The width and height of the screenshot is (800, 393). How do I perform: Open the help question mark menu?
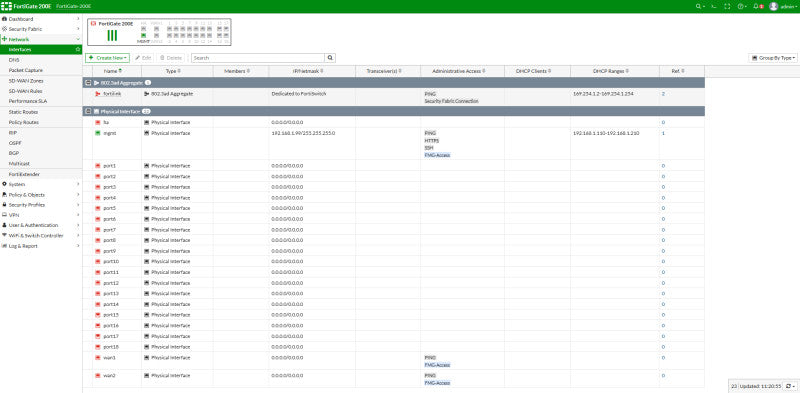pyautogui.click(x=742, y=6)
